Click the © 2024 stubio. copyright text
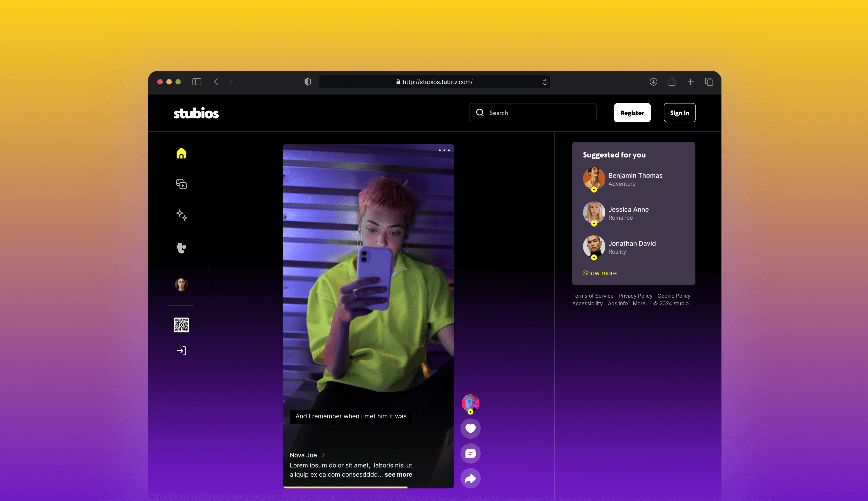868x501 pixels. click(x=672, y=303)
